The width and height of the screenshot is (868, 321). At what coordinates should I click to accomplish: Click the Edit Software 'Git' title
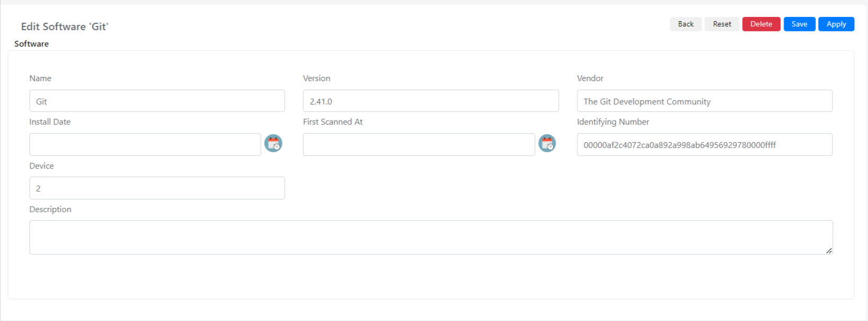64,27
